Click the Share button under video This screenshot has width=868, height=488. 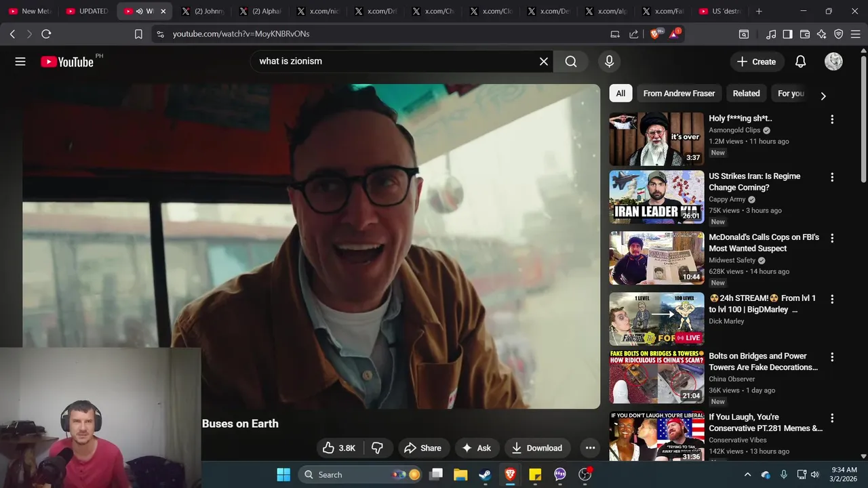(x=422, y=448)
